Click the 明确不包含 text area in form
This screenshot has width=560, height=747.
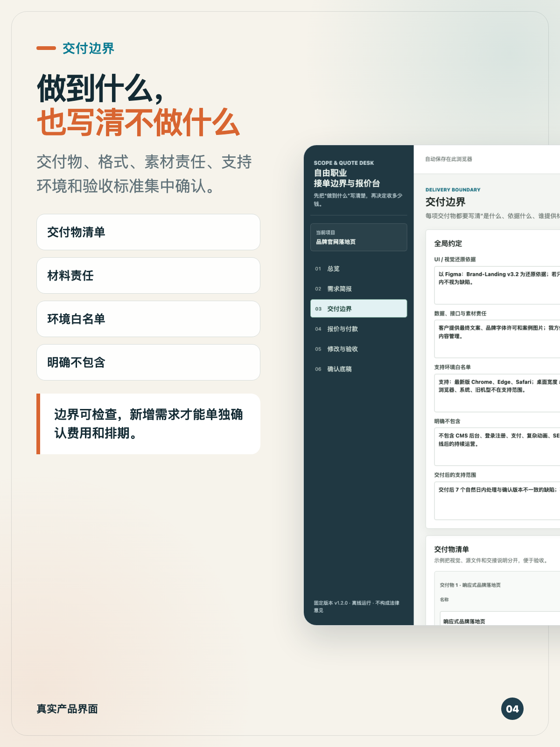click(x=497, y=447)
